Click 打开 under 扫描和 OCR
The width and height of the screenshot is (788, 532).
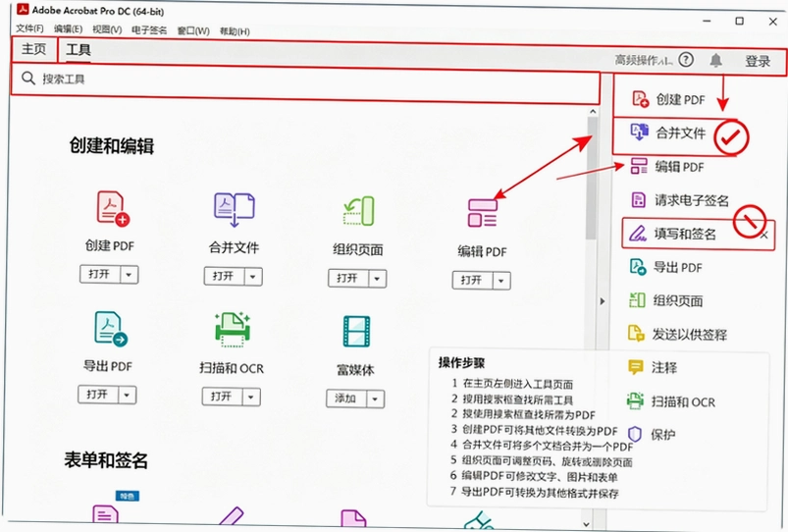[x=222, y=397]
